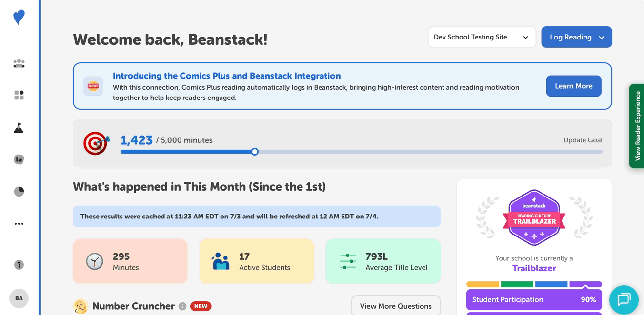This screenshot has width=644, height=315.
Task: Click the Number Cruncher info icon
Action: [x=182, y=306]
